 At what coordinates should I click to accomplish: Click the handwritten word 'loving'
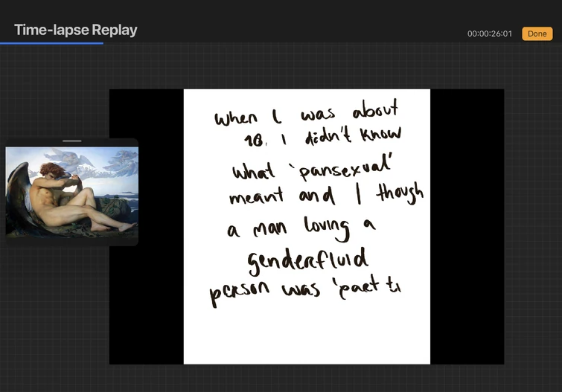click(327, 228)
